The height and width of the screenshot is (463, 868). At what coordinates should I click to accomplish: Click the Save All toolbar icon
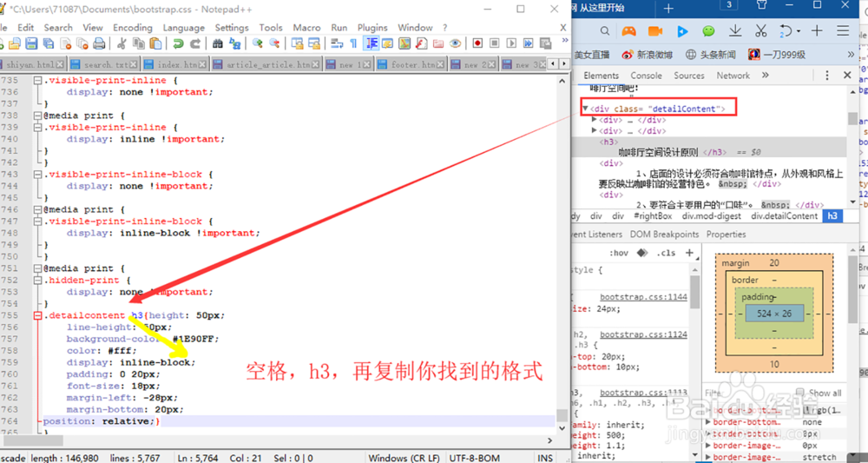point(48,43)
